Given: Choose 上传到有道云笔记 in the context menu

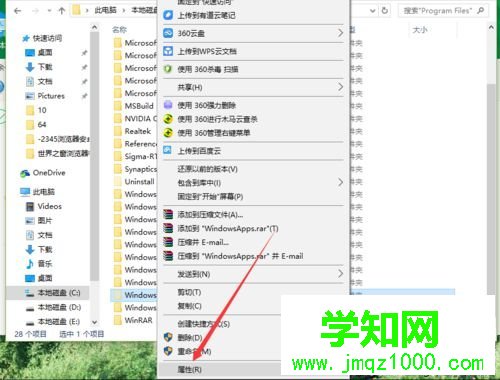Looking at the screenshot, I should point(253,15).
